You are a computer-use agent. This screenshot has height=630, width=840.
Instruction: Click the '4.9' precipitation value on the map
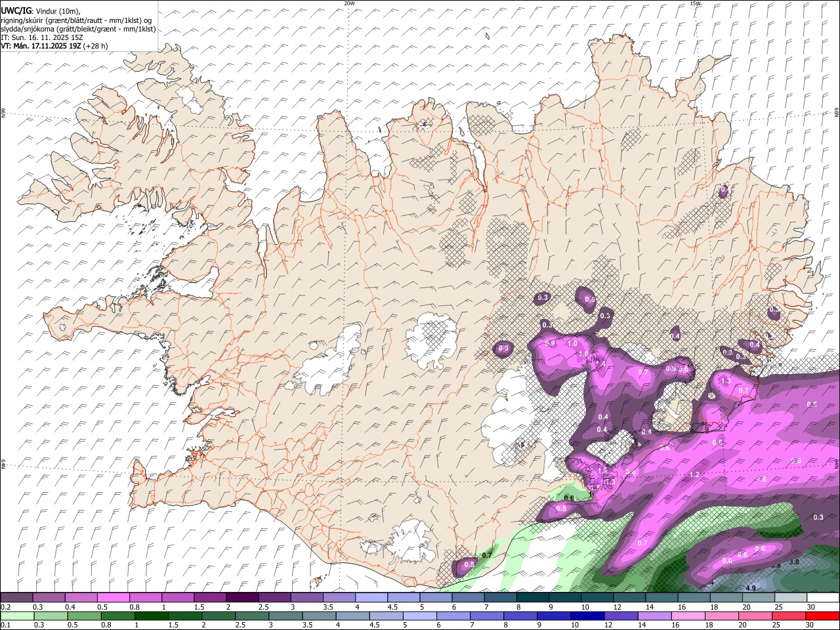(x=751, y=588)
